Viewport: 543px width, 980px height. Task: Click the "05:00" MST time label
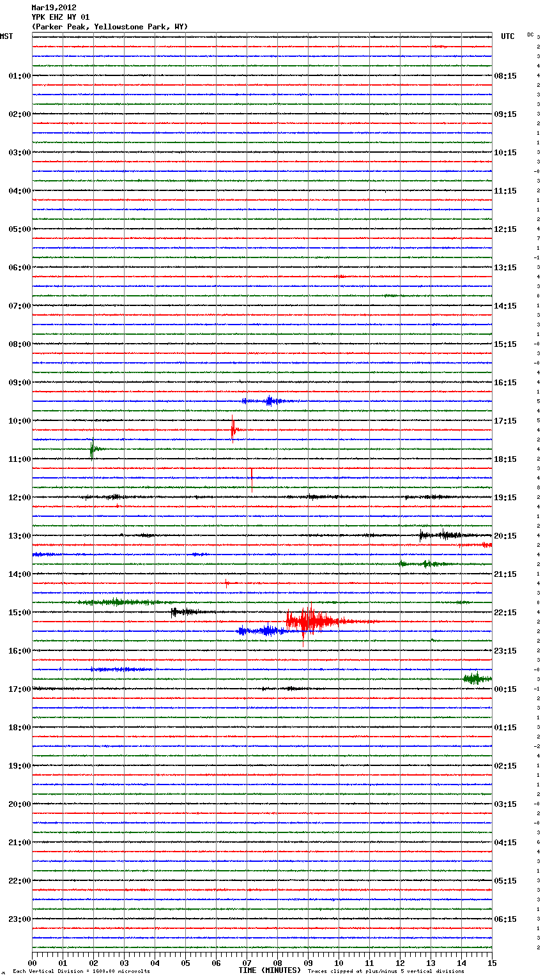click(x=19, y=229)
